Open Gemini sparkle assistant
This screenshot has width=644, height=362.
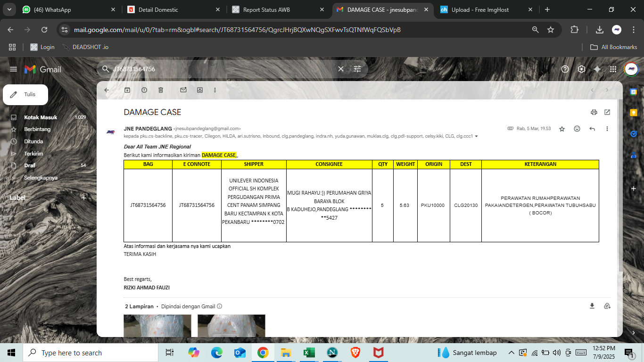[x=597, y=69]
